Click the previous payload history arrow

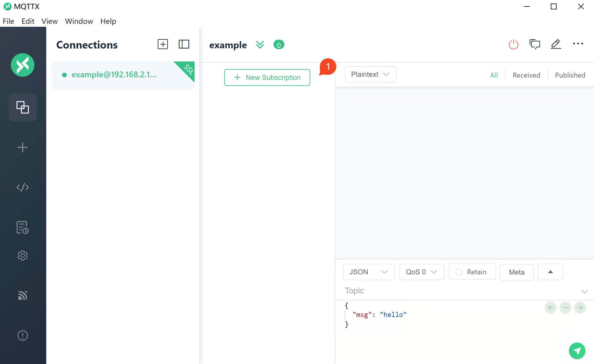(551, 308)
